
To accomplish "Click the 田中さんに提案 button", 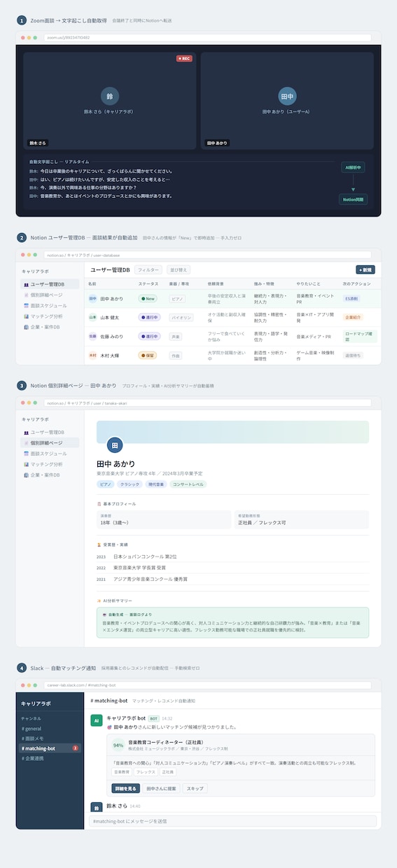I will pyautogui.click(x=162, y=788).
